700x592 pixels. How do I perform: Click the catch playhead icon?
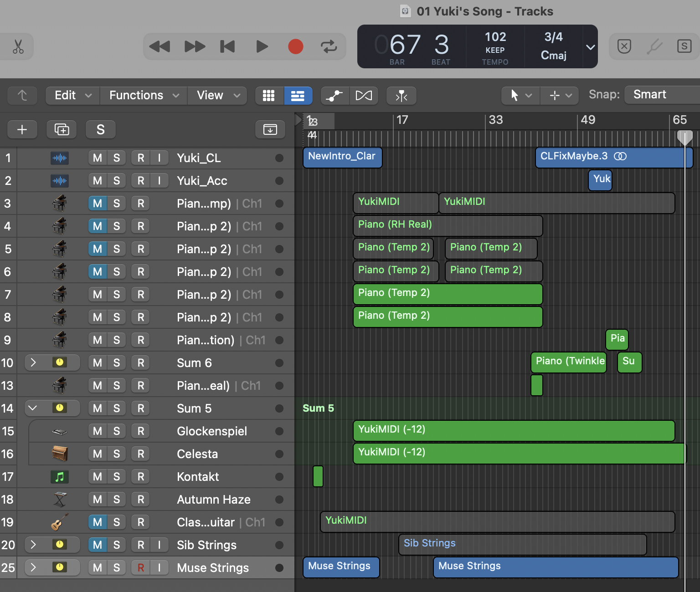pyautogui.click(x=401, y=95)
